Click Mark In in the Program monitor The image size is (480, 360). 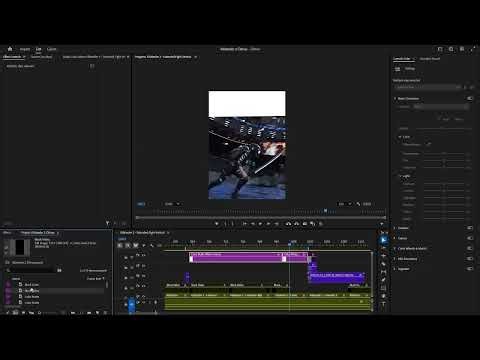coord(225,224)
